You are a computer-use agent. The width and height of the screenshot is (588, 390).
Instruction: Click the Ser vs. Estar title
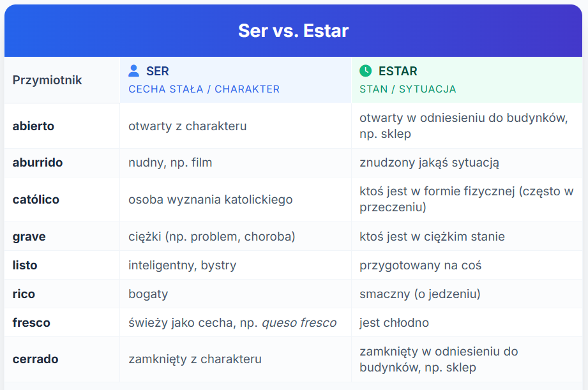tap(293, 31)
